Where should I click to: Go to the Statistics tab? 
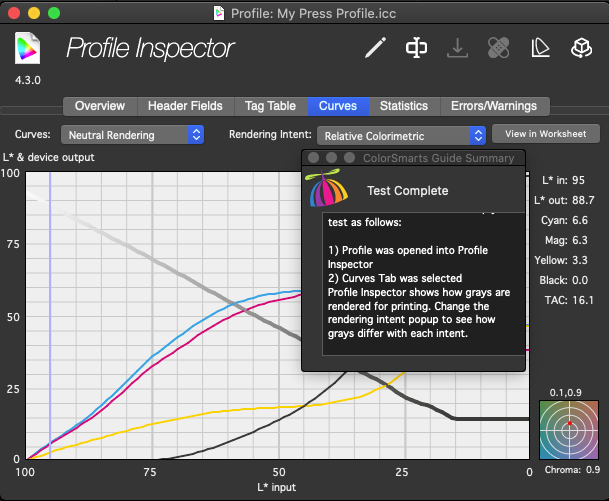point(404,106)
